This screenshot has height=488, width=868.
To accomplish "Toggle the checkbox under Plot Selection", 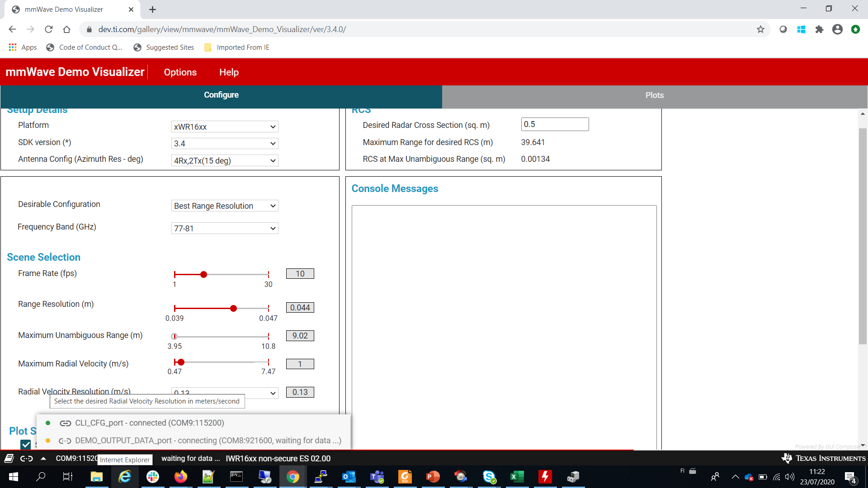I will tap(26, 444).
